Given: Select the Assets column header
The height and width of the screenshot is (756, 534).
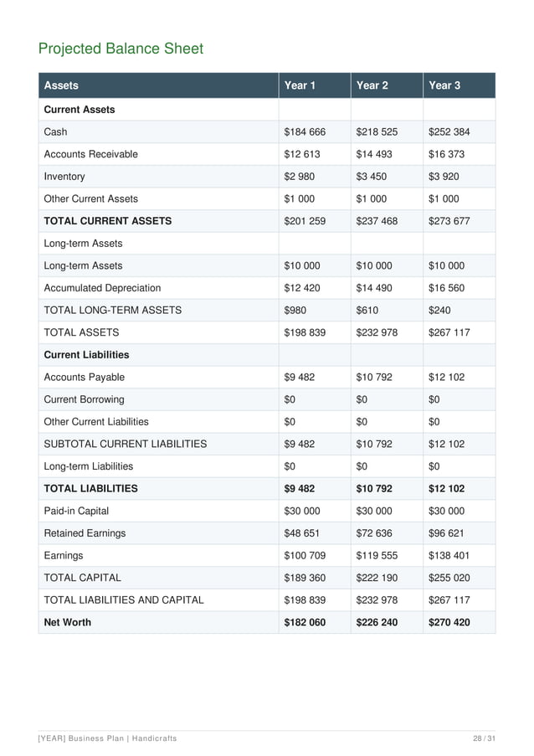Looking at the screenshot, I should point(61,85).
